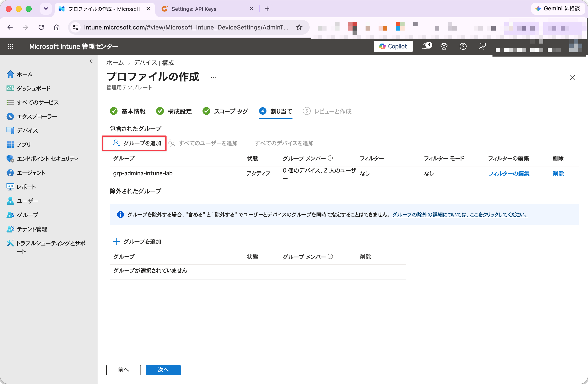Screen dimensions: 588x384
Task: Click the フィルターの編集 link for grp-admina-intune-lab
Action: tap(509, 173)
